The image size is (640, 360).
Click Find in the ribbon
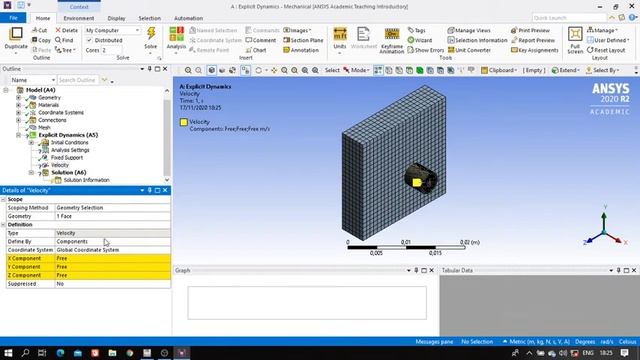tap(64, 40)
